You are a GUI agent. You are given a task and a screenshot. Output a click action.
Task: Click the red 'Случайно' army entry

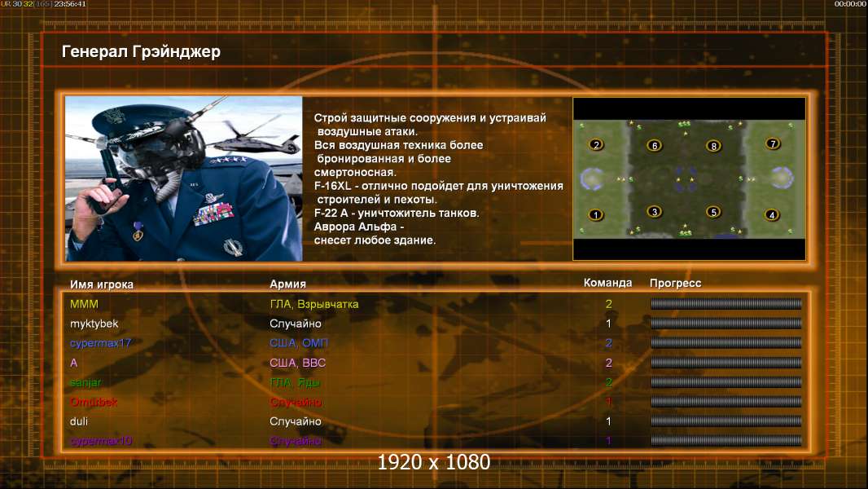296,402
